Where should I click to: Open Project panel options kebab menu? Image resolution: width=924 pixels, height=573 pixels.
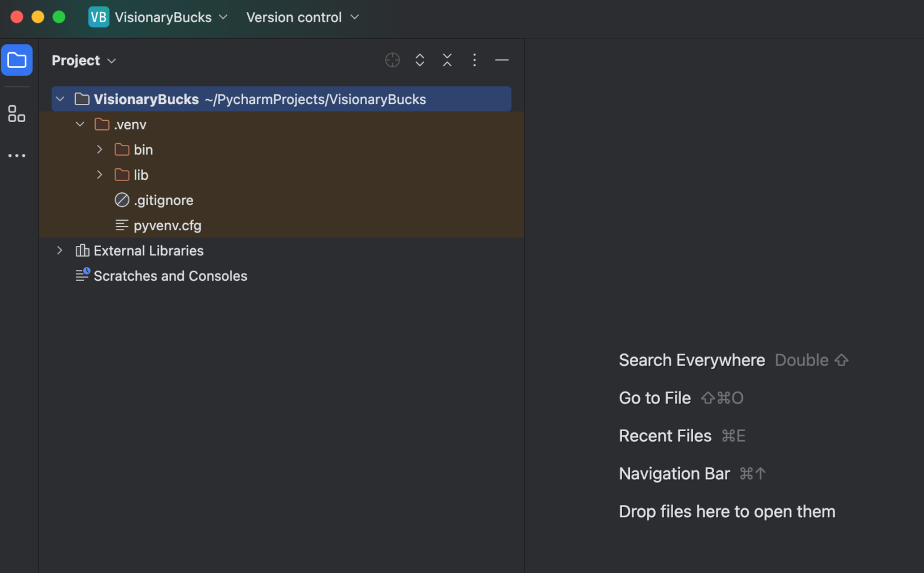coord(475,60)
